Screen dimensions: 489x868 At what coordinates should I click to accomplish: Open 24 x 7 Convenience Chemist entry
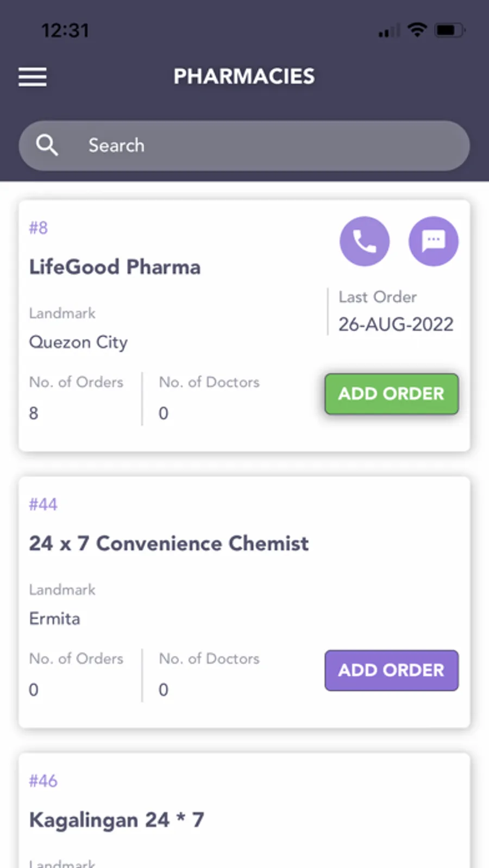point(168,544)
